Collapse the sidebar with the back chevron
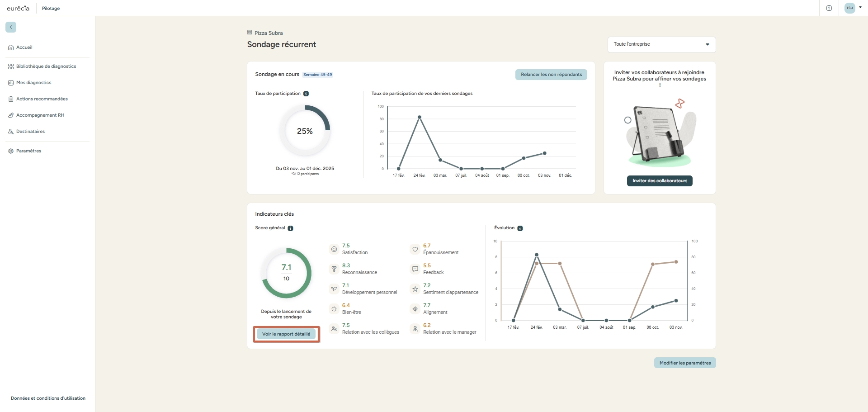 [x=11, y=27]
